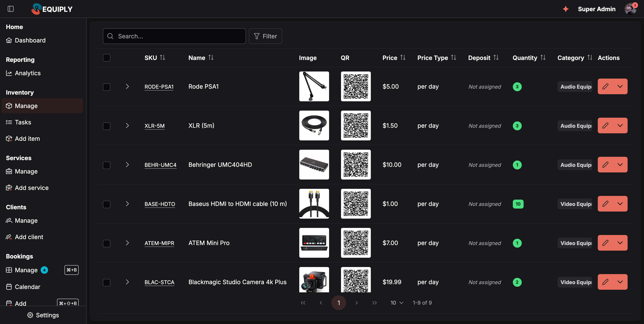Go to the last page double-chevron
Screen dimensions: 644x324
[374, 303]
